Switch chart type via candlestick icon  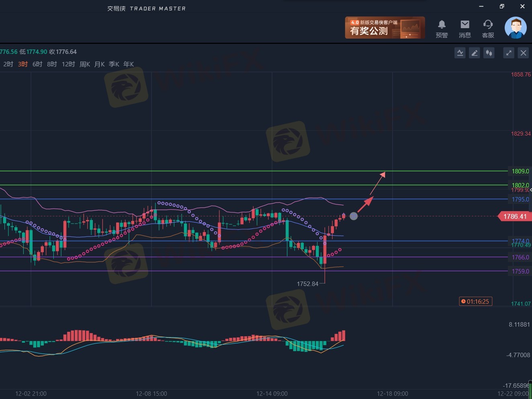(x=489, y=53)
